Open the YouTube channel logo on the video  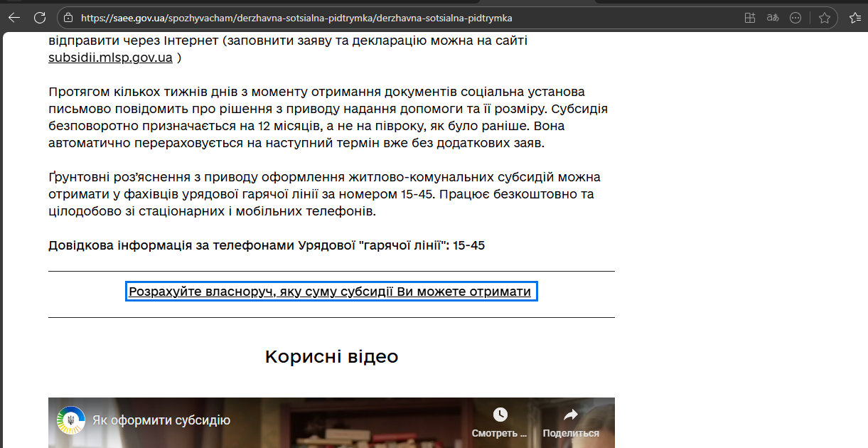71,420
